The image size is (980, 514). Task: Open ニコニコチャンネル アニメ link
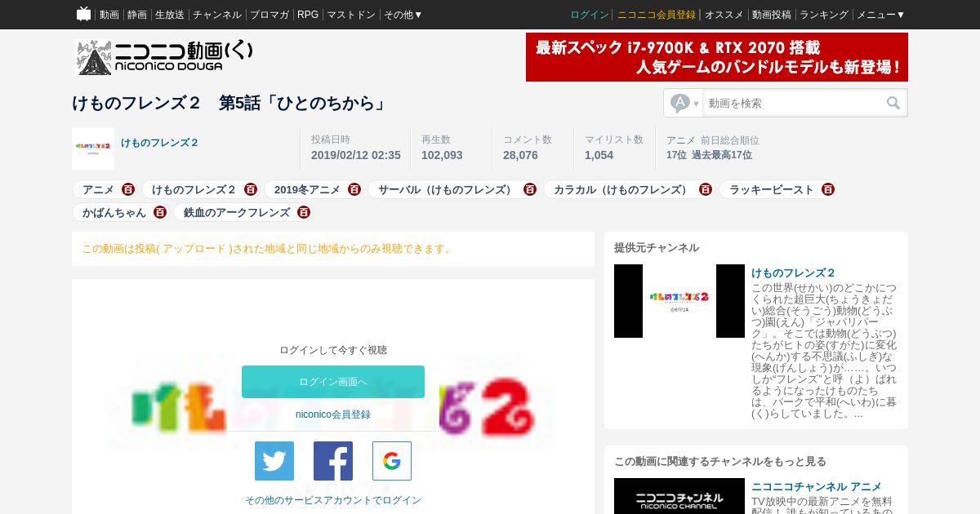[817, 486]
